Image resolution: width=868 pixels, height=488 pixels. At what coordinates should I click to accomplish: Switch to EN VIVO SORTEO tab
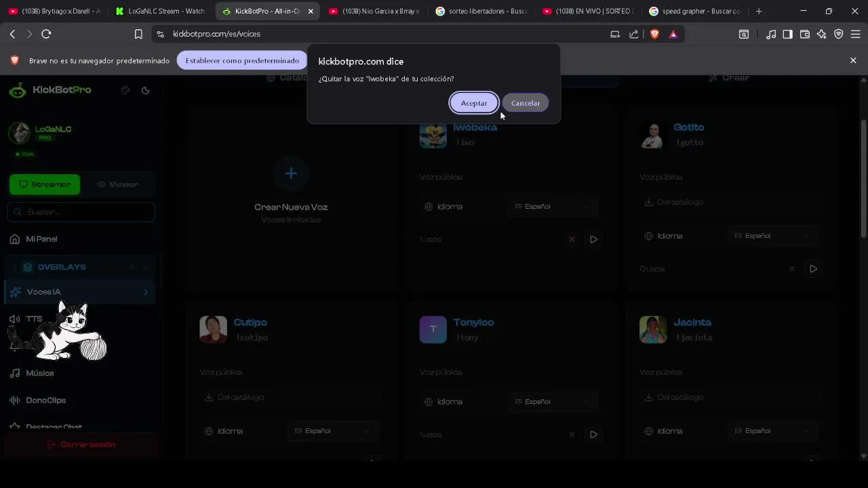click(588, 11)
